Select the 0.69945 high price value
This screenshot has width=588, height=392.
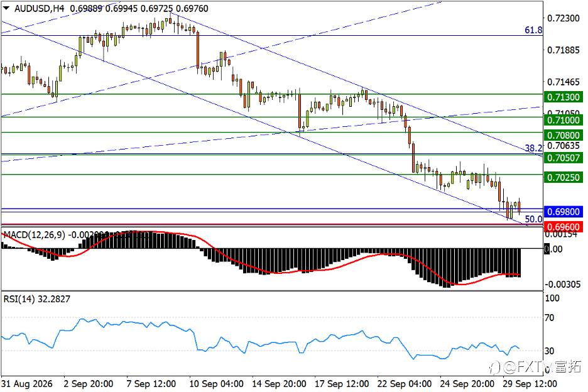tap(121, 9)
